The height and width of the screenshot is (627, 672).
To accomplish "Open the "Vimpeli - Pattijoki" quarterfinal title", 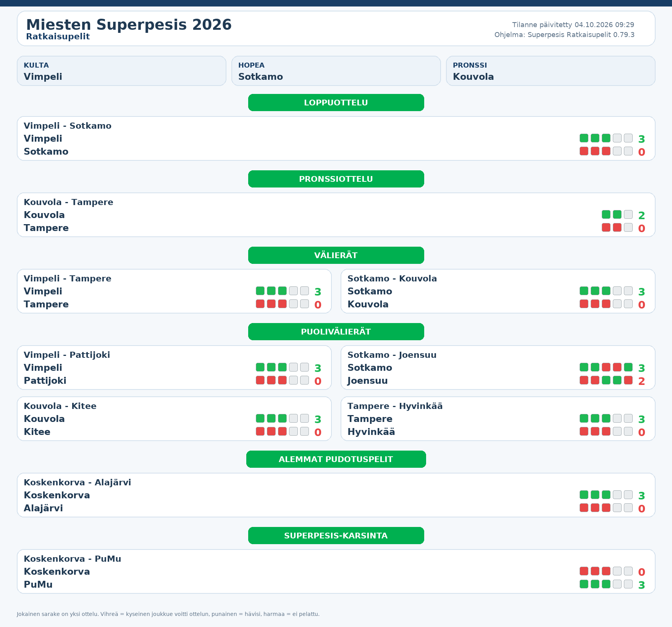I will (67, 355).
